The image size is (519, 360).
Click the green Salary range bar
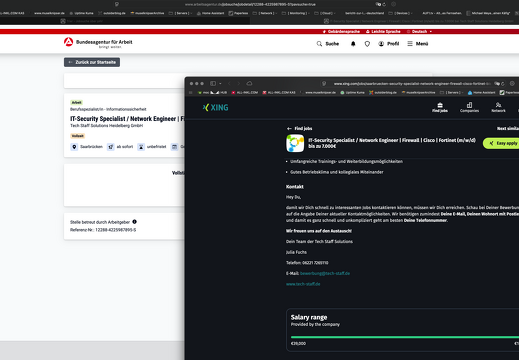click(x=405, y=337)
